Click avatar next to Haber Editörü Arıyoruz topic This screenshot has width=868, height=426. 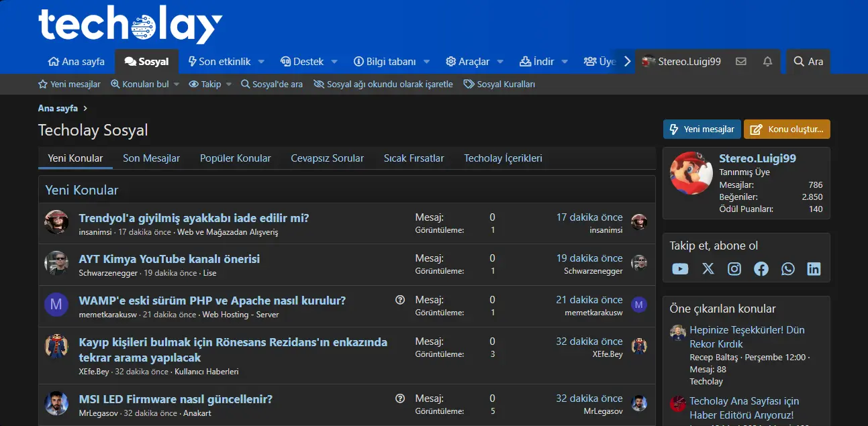tap(678, 403)
